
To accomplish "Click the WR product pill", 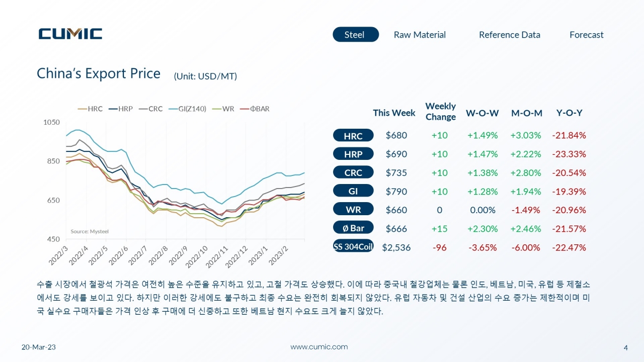I will pos(353,210).
